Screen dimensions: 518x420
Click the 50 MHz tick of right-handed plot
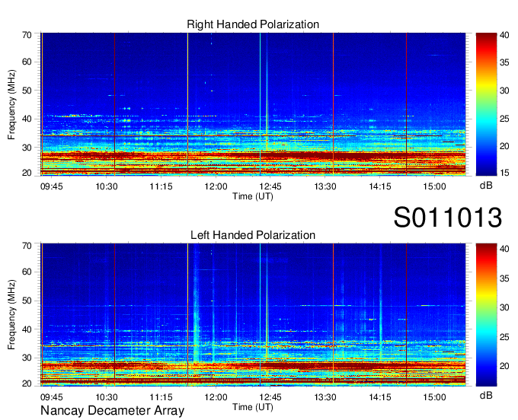[x=27, y=91]
